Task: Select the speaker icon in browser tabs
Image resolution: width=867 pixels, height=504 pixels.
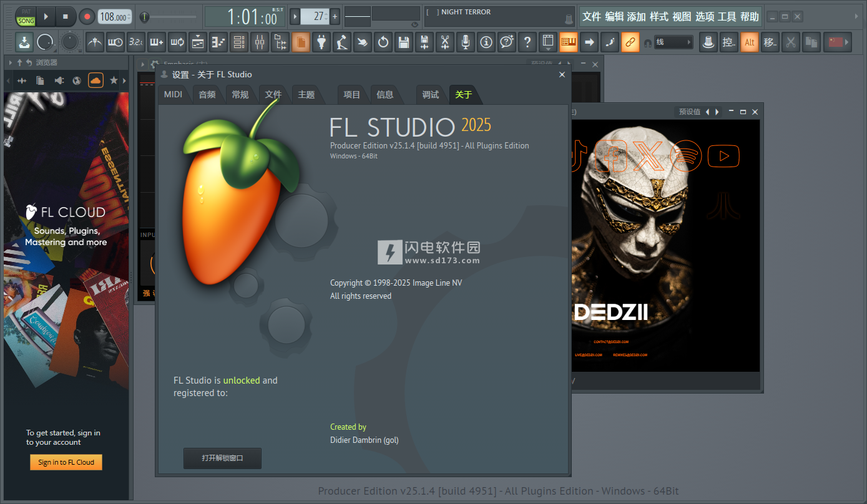Action: (59, 80)
